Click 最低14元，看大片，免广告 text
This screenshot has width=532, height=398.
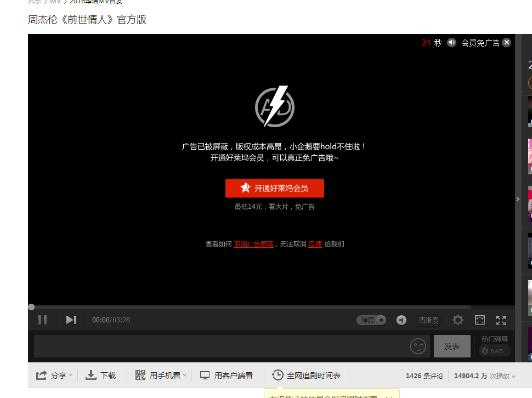point(275,207)
